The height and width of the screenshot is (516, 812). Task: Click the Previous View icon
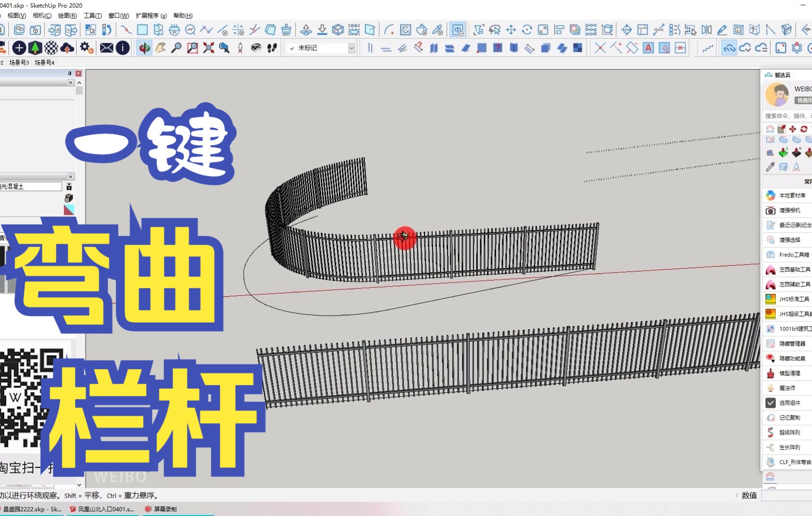click(224, 48)
